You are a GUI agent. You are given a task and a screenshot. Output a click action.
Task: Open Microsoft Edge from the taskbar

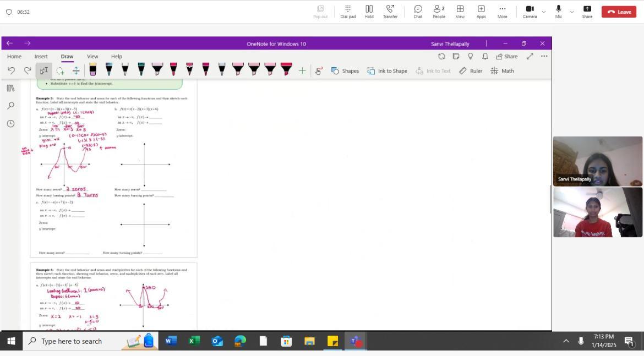(x=241, y=341)
